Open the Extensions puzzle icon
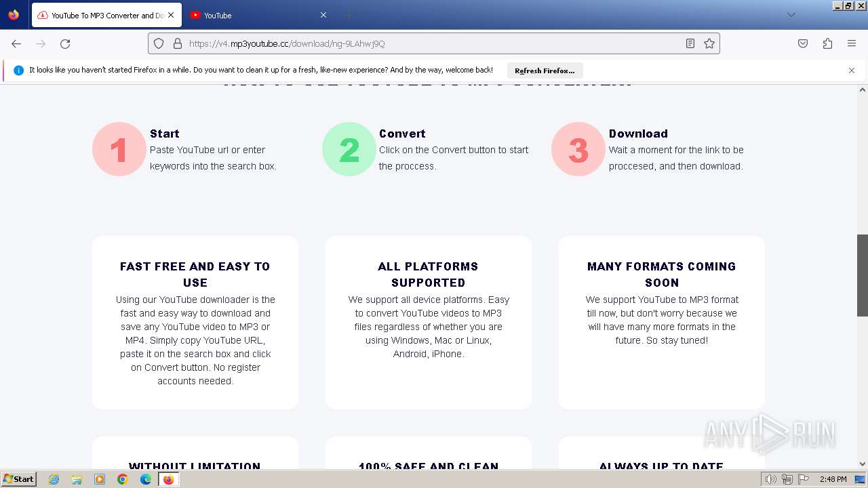Image resolution: width=868 pixels, height=488 pixels. pyautogui.click(x=827, y=43)
